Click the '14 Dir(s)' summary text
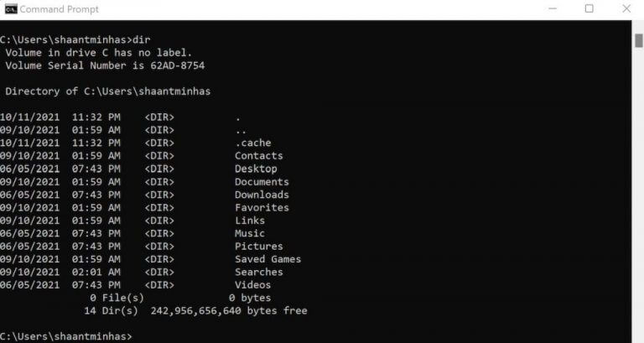This screenshot has height=343, width=644. [111, 310]
